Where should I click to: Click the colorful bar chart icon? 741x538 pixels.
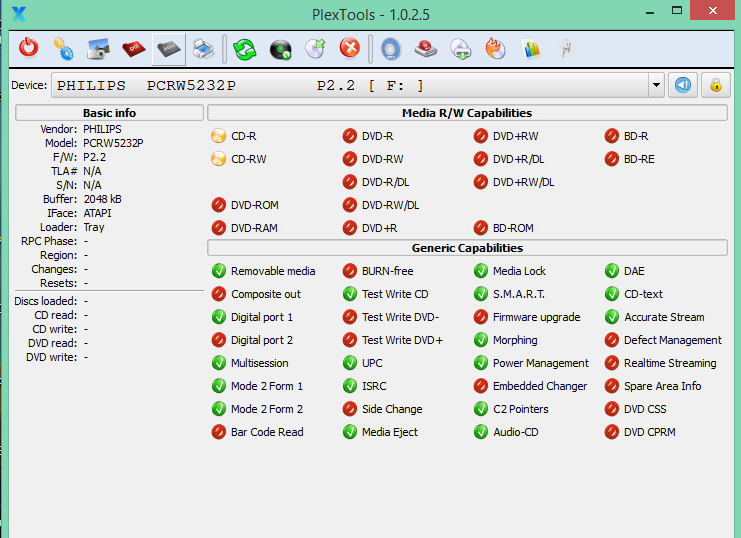point(531,49)
